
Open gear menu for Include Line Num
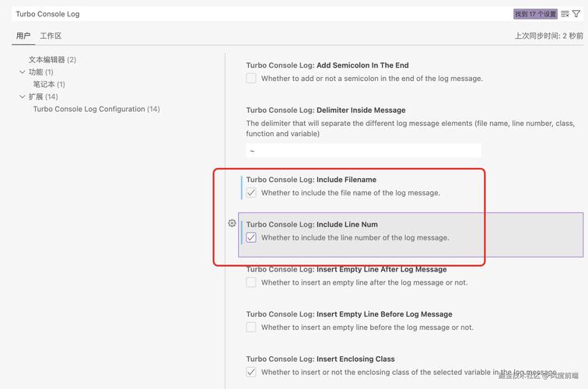(x=232, y=223)
